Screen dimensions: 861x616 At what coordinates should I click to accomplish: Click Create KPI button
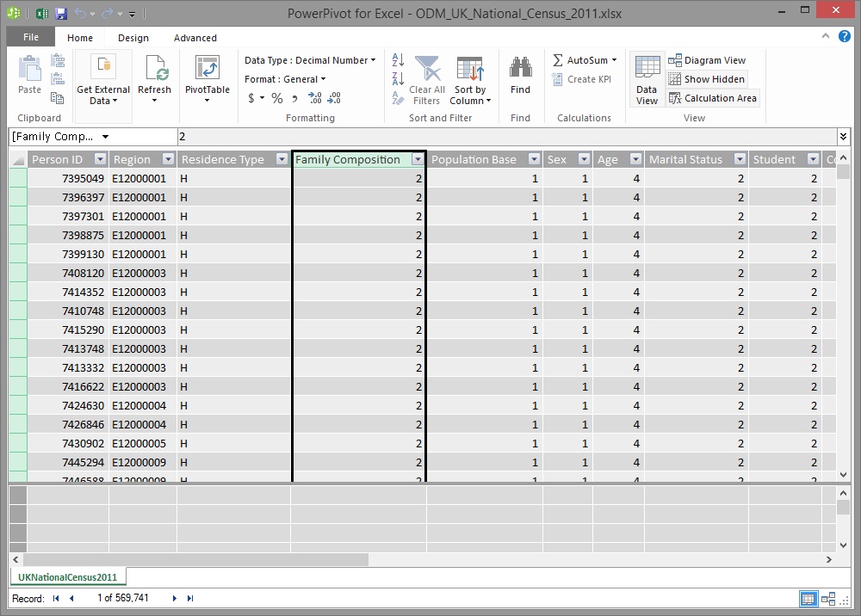[x=581, y=79]
